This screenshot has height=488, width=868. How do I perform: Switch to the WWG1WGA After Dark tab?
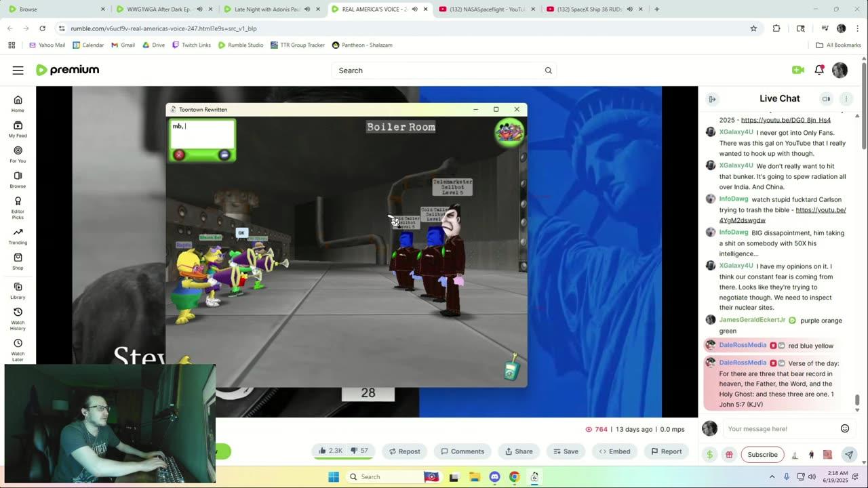(x=163, y=9)
